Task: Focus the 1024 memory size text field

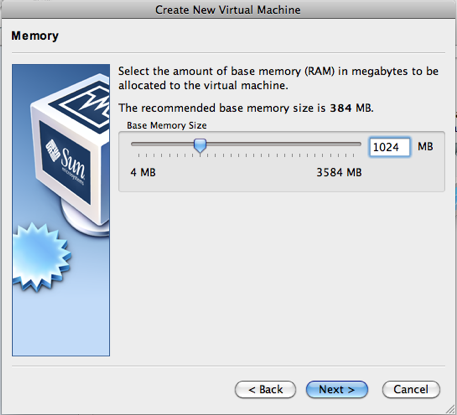Action: (x=390, y=147)
